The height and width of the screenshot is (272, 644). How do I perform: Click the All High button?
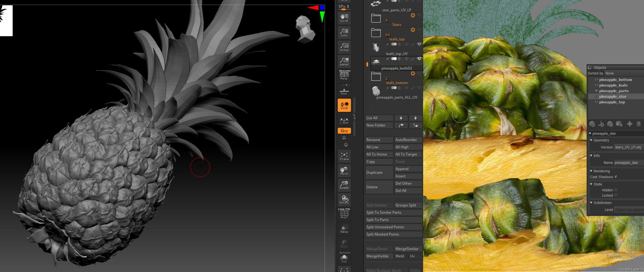408,147
